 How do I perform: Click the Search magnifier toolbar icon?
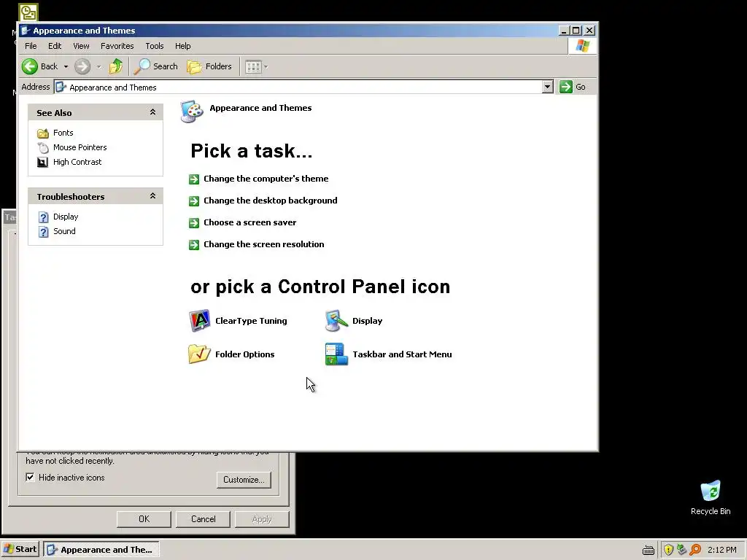pyautogui.click(x=142, y=66)
